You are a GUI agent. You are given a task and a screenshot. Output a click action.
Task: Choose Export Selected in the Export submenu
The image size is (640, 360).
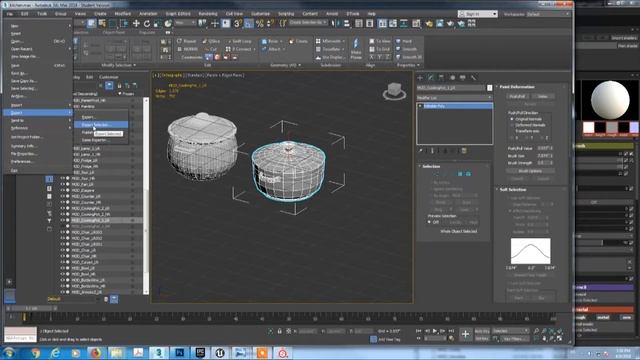coord(101,125)
